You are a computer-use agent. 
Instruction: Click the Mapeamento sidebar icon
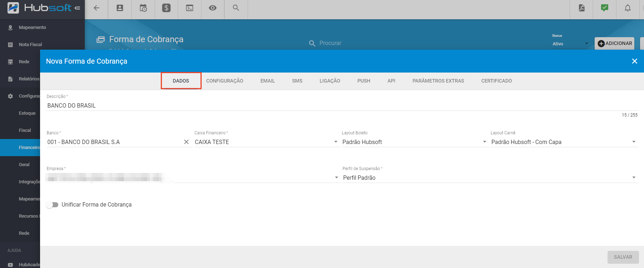click(x=10, y=28)
